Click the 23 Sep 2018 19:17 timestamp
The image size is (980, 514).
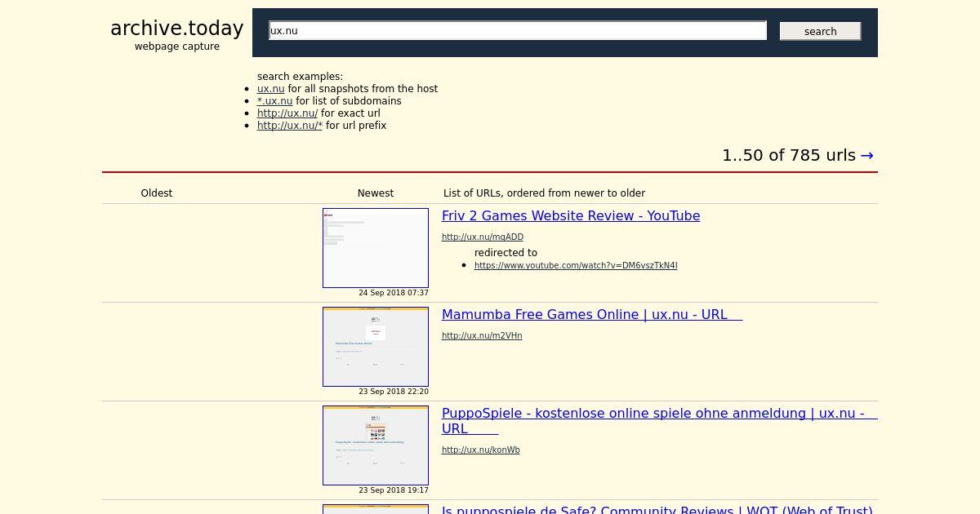pyautogui.click(x=394, y=490)
